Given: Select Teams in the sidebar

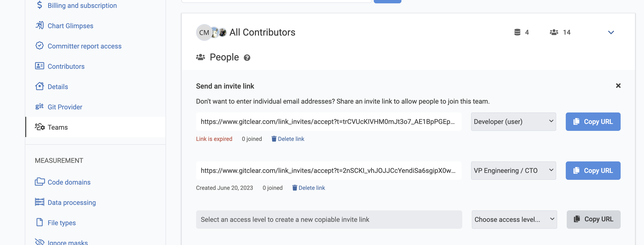Looking at the screenshot, I should click(x=95, y=127).
